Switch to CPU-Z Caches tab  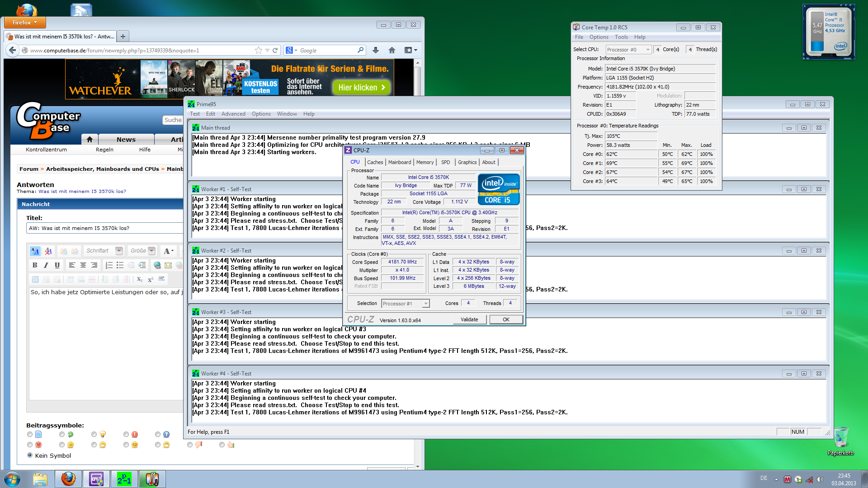[375, 162]
